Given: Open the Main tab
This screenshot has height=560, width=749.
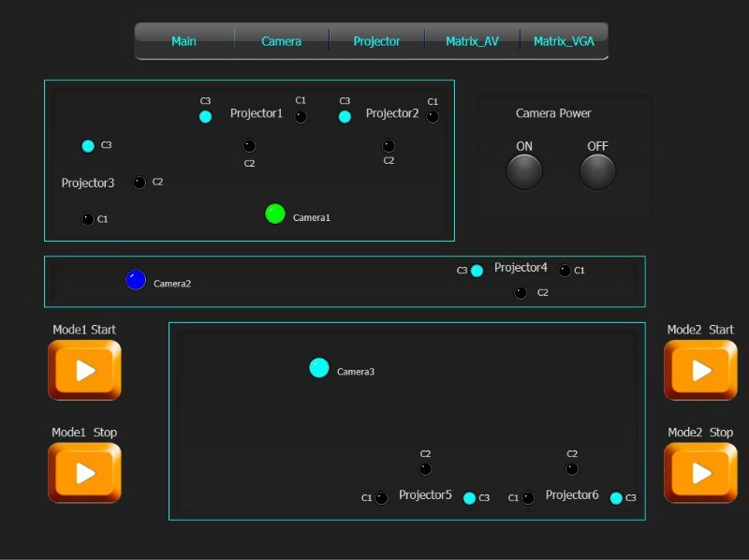Looking at the screenshot, I should click(184, 41).
